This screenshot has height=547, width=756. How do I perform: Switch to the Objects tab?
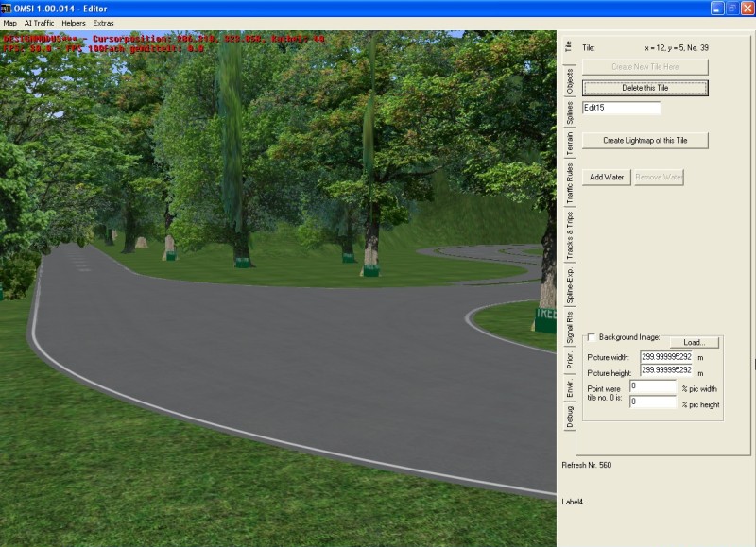(x=569, y=80)
